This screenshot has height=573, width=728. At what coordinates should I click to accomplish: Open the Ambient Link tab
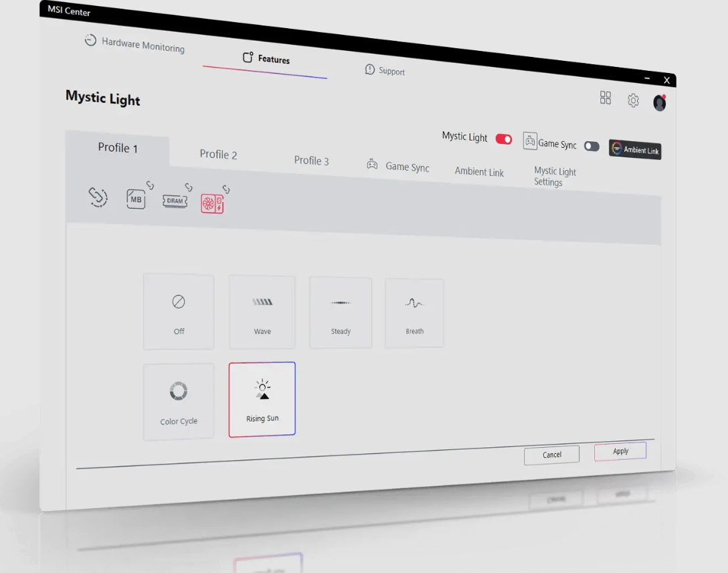point(478,171)
